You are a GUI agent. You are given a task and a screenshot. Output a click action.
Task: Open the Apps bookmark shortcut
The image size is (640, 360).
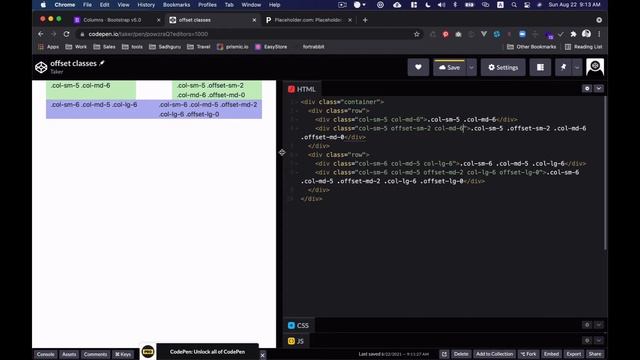48,47
